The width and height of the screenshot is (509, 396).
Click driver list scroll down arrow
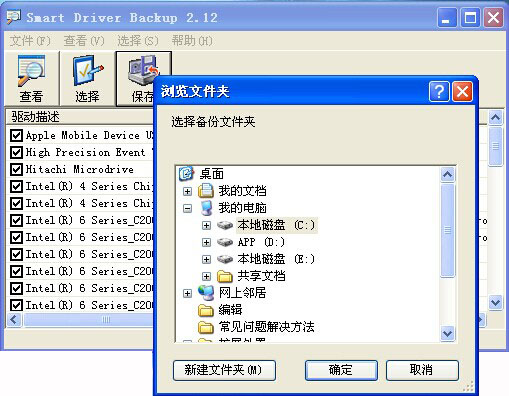click(495, 303)
